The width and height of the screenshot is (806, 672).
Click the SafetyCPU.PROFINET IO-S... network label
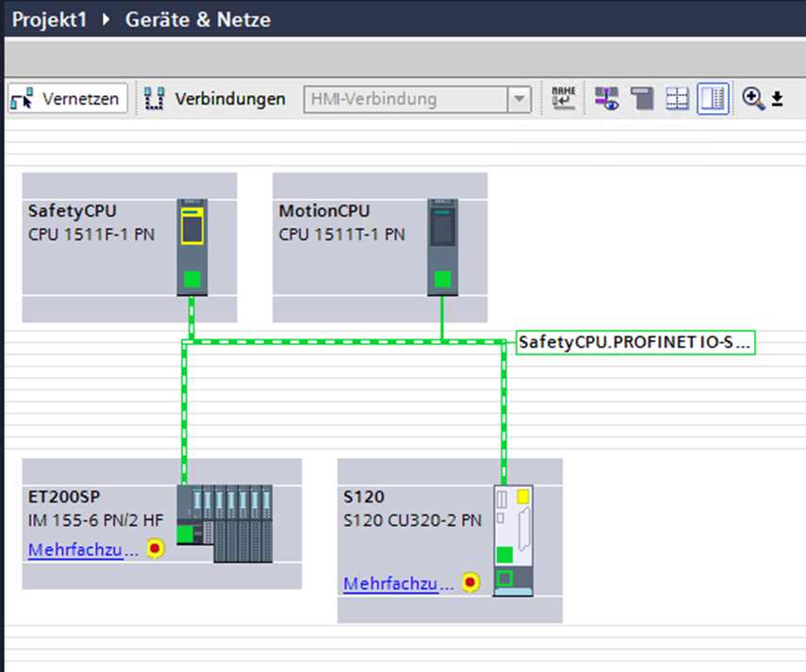pos(635,341)
